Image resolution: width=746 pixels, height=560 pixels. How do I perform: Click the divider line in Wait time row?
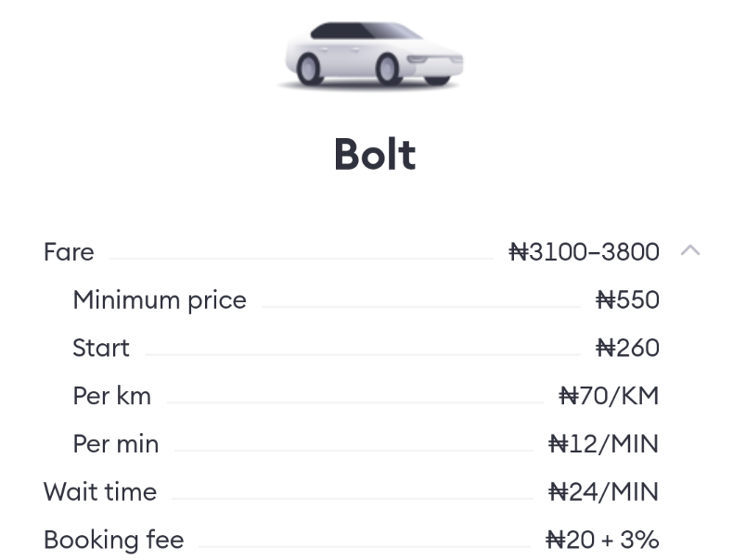(x=352, y=499)
